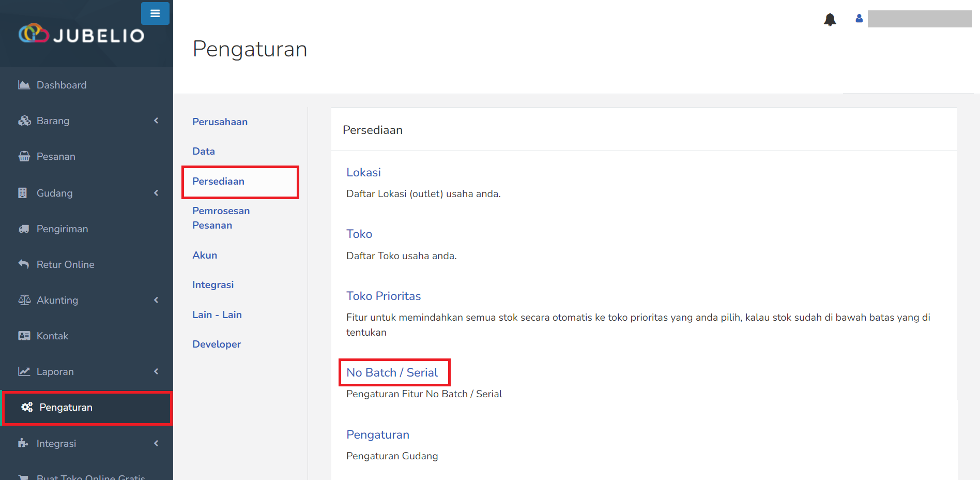Click the Persediaan panel heading

click(x=373, y=130)
